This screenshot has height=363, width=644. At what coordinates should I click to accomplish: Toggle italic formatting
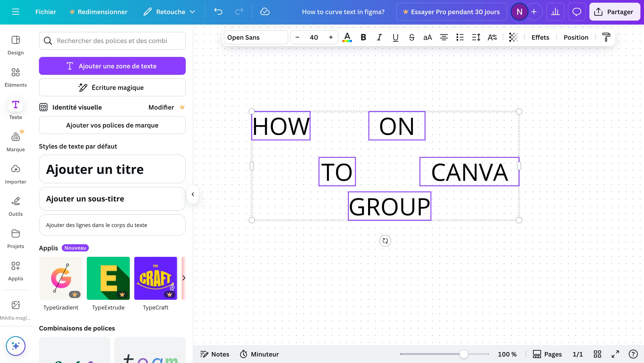point(379,37)
